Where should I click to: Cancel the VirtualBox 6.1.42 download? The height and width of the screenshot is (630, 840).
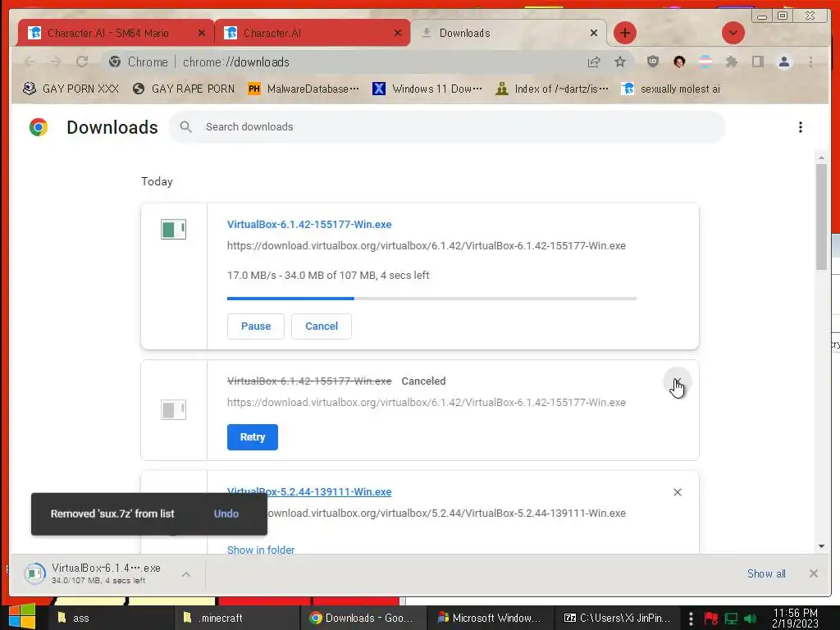coord(322,326)
